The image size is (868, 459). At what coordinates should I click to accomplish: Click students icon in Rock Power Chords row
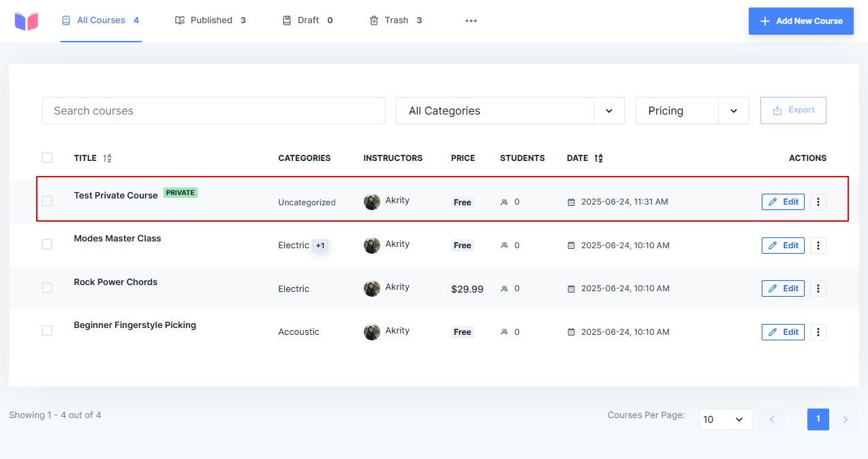(x=504, y=289)
